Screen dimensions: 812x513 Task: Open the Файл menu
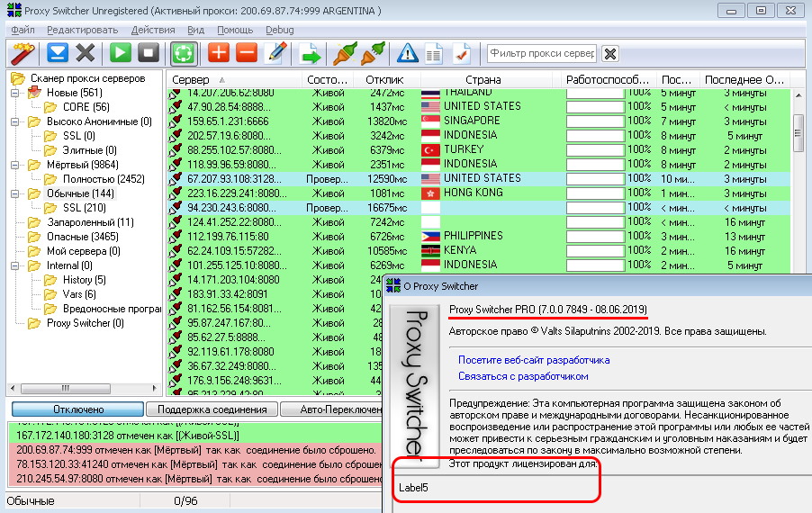tap(23, 30)
